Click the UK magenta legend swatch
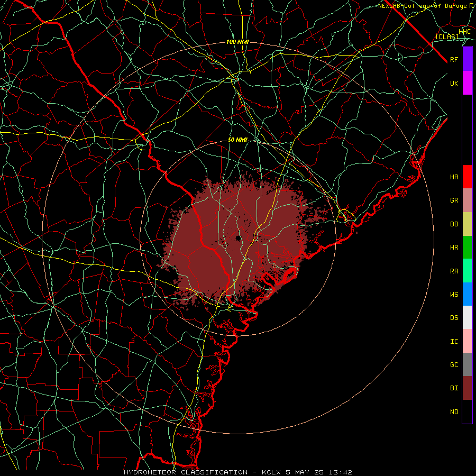Viewport: 476px width, 476px height. (467, 83)
